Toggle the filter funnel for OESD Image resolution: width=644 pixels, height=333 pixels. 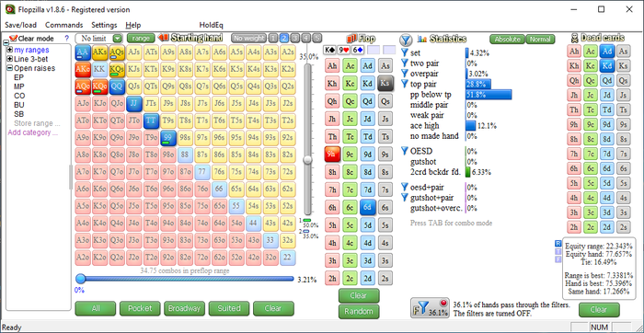click(405, 151)
